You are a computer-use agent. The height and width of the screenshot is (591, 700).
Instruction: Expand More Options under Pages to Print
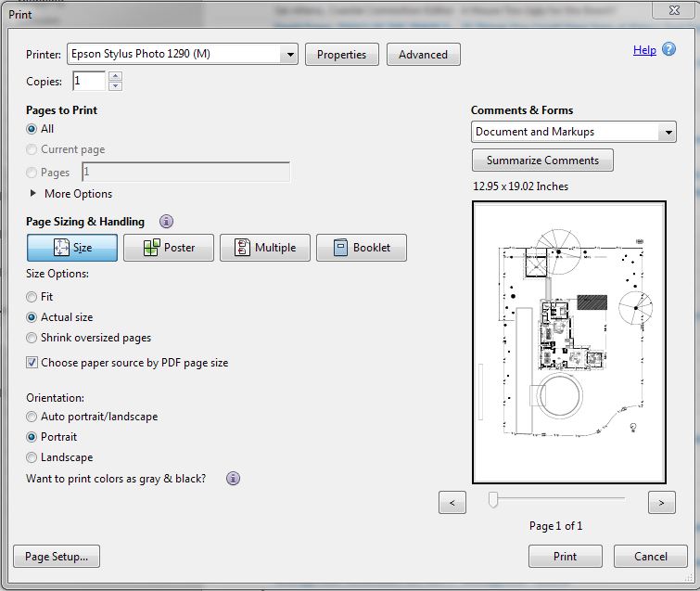pyautogui.click(x=34, y=194)
